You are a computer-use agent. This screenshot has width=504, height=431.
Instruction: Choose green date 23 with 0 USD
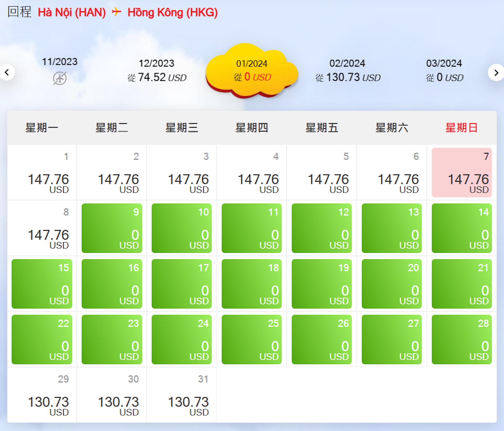tap(112, 339)
